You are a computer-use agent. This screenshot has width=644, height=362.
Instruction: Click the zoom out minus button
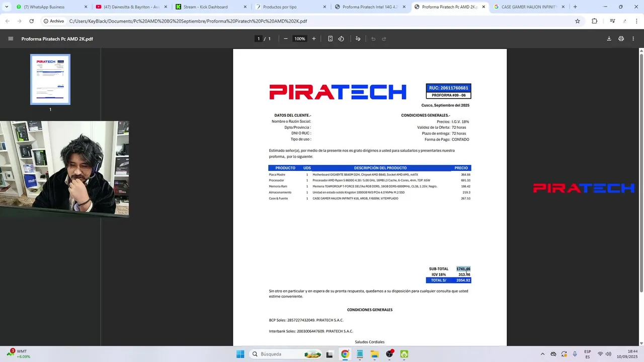pyautogui.click(x=285, y=39)
